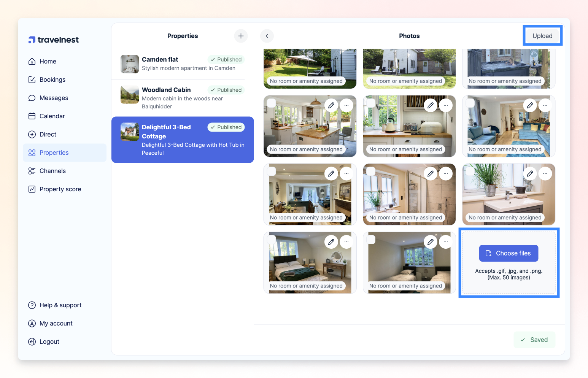Expand more options on twin bedroom photo
The height and width of the screenshot is (378, 588).
pos(446,242)
